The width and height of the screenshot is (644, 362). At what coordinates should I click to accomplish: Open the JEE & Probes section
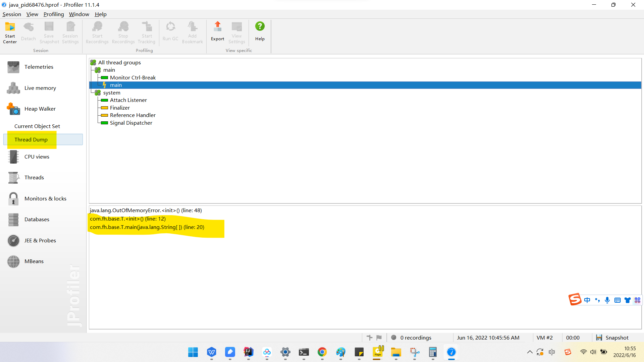click(40, 241)
